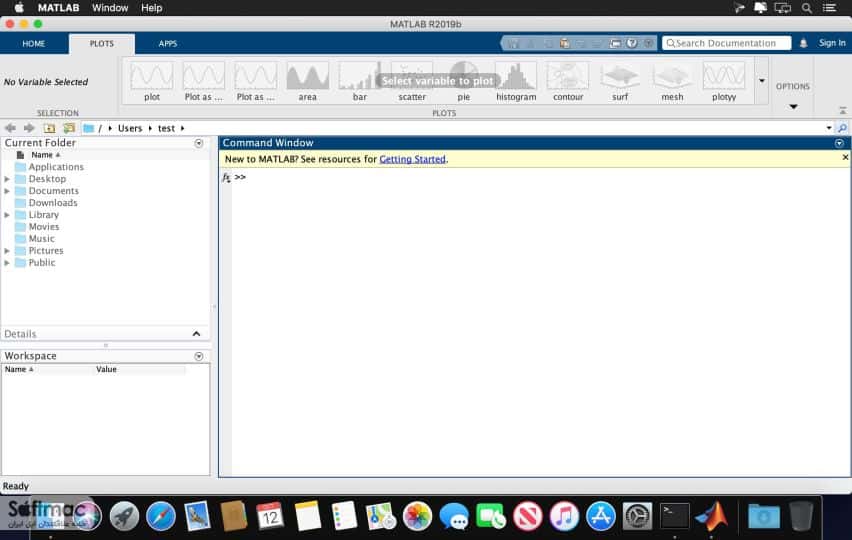Switch to the APPS tab
The height and width of the screenshot is (540, 852).
click(168, 43)
